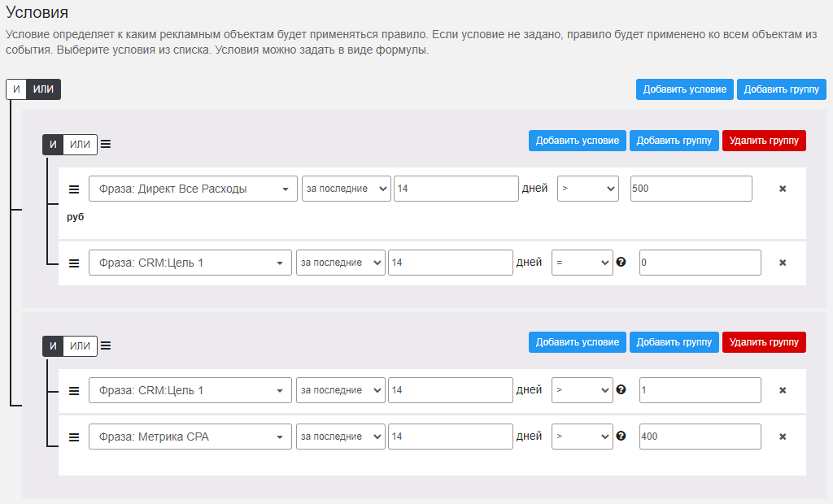The image size is (833, 504).
Task: Click the second group's hamburger drag handle
Action: click(x=106, y=345)
